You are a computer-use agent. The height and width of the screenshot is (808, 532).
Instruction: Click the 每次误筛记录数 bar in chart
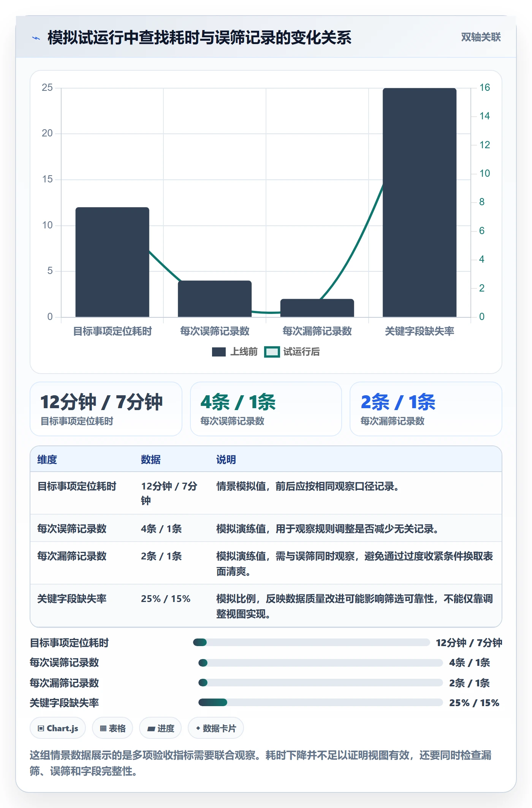215,299
